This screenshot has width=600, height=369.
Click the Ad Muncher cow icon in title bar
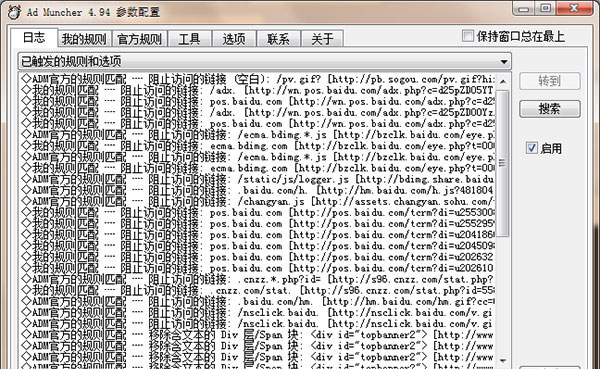pyautogui.click(x=14, y=12)
